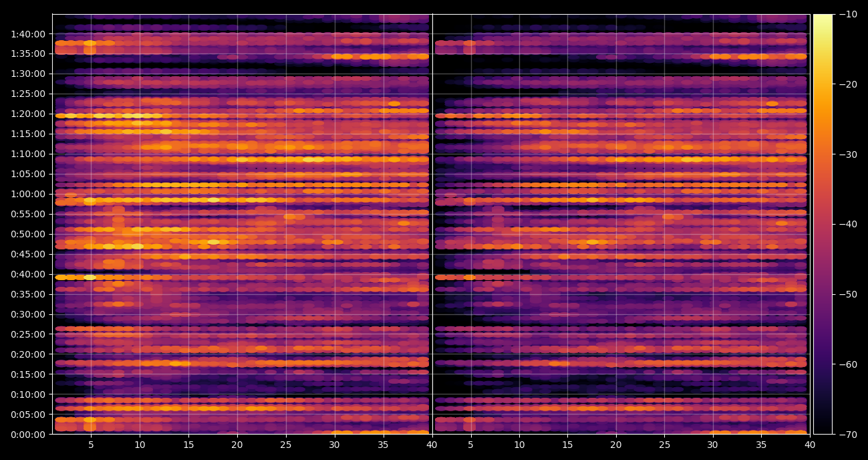Image resolution: width=868 pixels, height=460 pixels.
Task: Click the −10 colorbar tick label
Action: point(848,14)
